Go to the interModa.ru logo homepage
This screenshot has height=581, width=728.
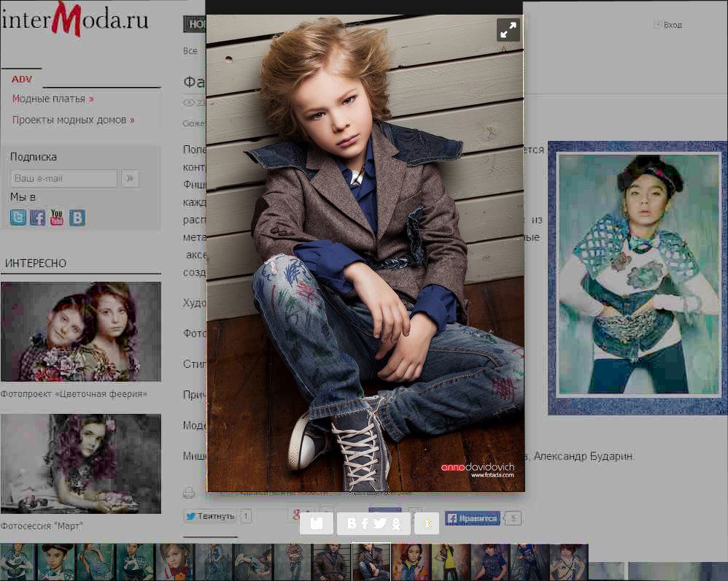tap(74, 19)
